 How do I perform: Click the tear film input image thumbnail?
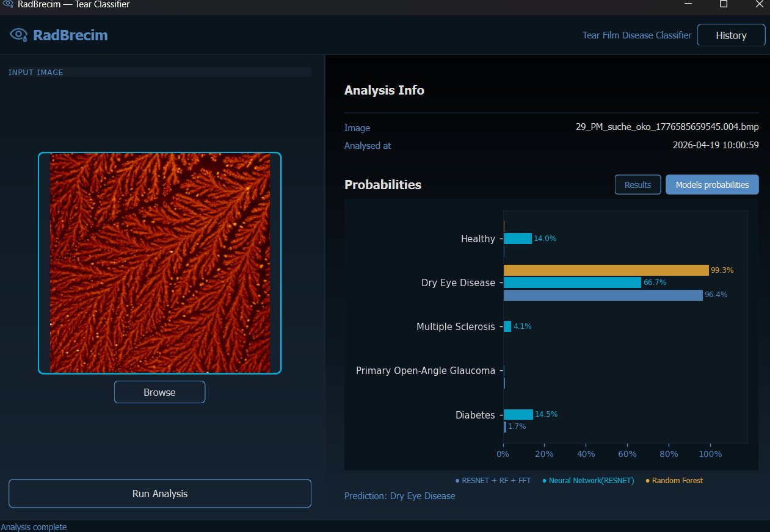(159, 263)
